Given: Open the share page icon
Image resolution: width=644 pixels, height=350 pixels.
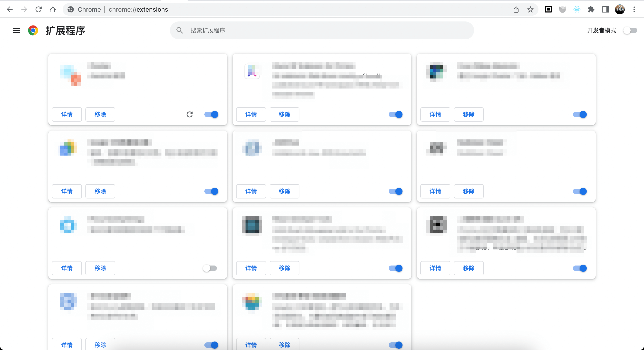Looking at the screenshot, I should pos(516,9).
